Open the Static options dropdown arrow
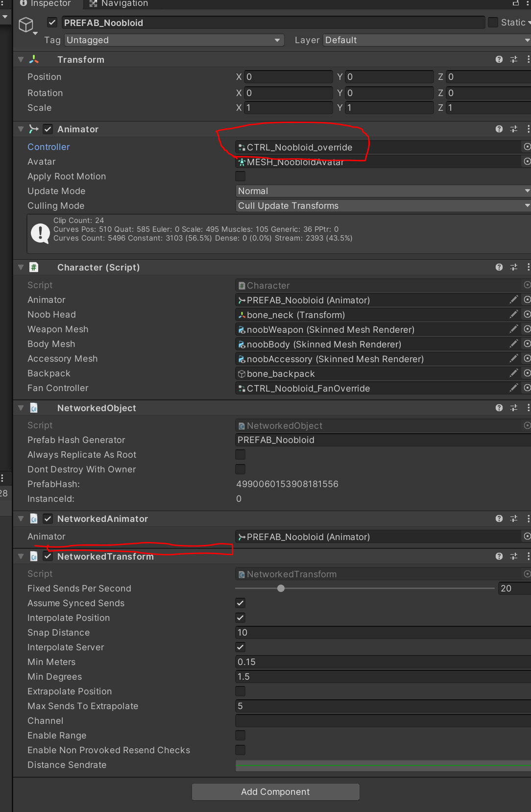Image resolution: width=531 pixels, height=812 pixels. pos(529,23)
